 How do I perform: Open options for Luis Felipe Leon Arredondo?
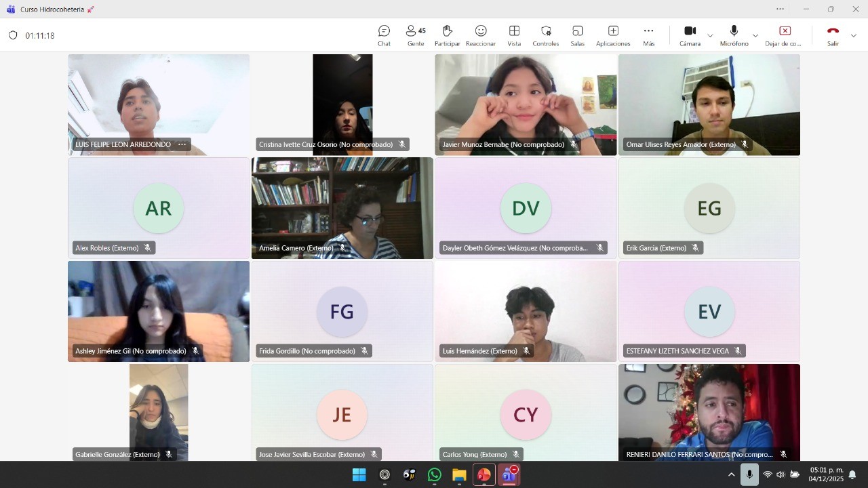[x=182, y=144]
